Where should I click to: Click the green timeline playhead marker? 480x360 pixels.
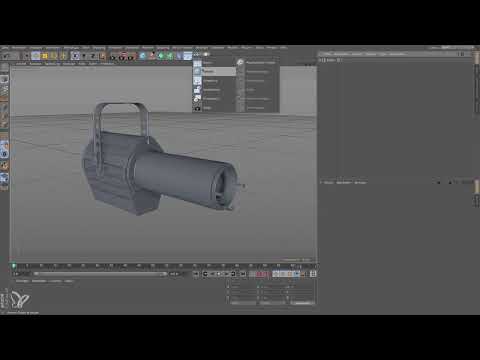(x=14, y=266)
